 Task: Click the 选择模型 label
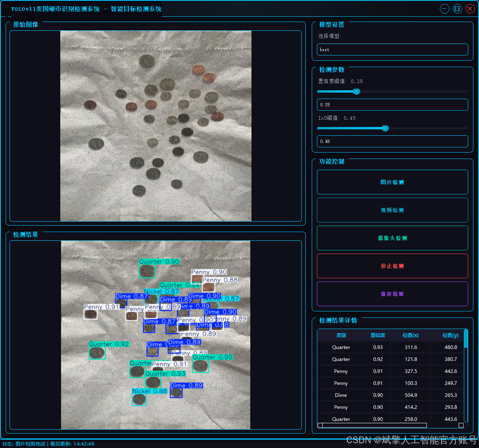[x=330, y=36]
